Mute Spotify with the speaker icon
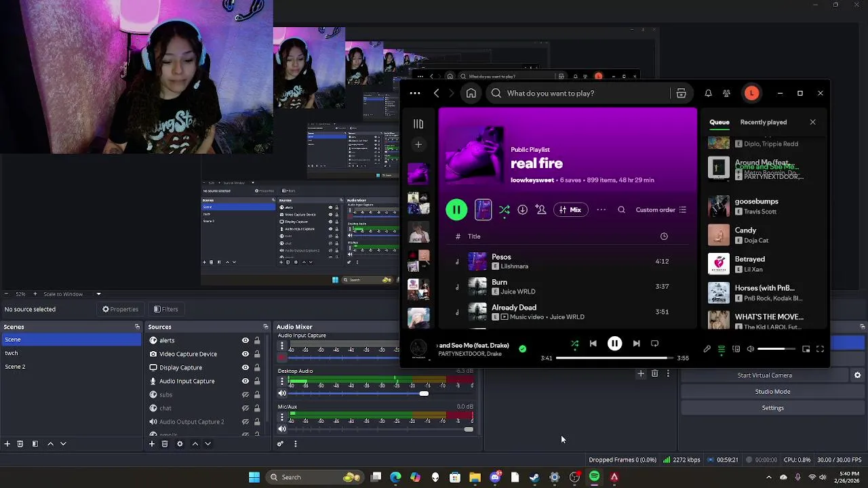 coord(750,349)
